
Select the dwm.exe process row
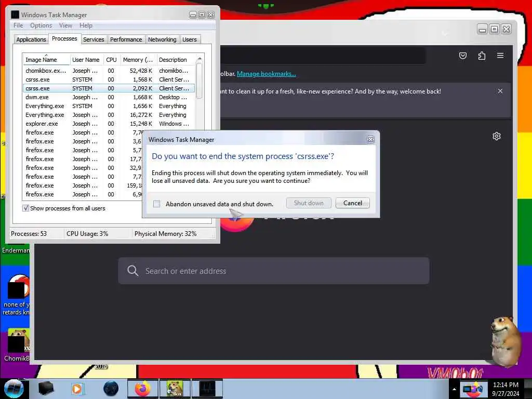coord(109,97)
